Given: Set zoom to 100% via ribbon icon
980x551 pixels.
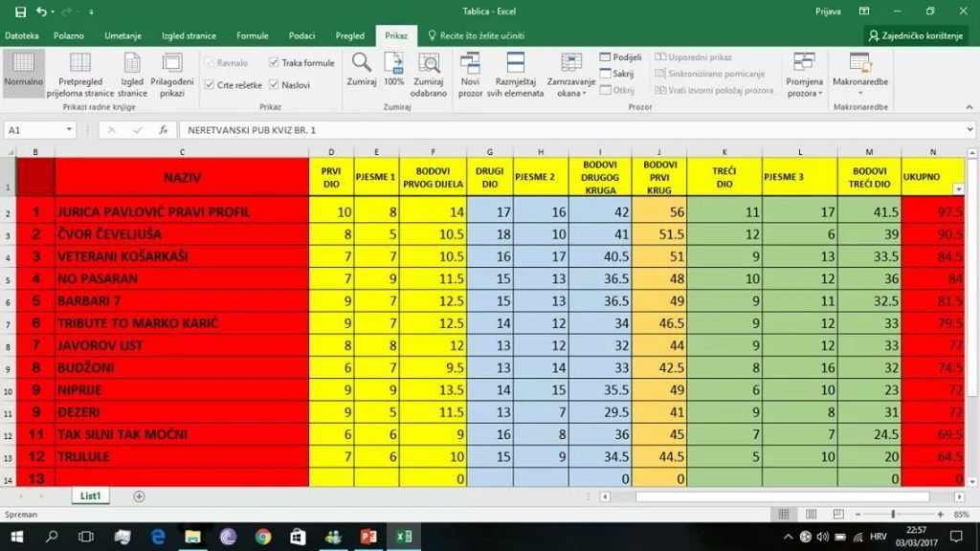Looking at the screenshot, I should [393, 63].
